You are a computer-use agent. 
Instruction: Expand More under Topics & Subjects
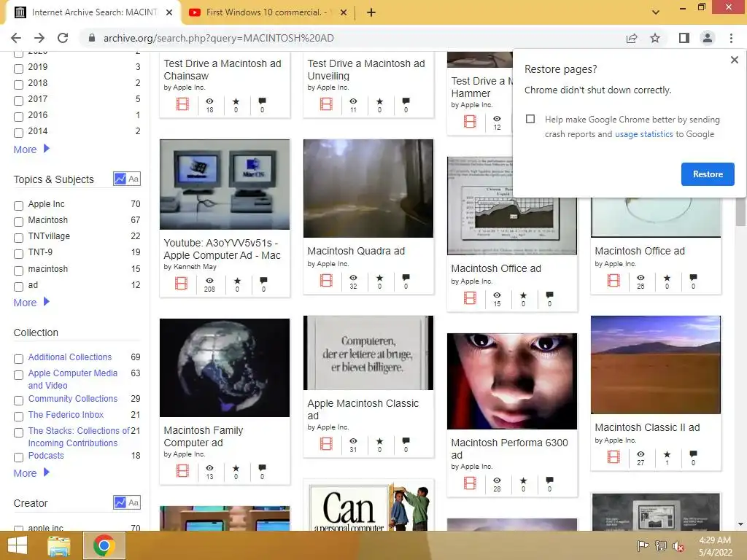pyautogui.click(x=31, y=303)
